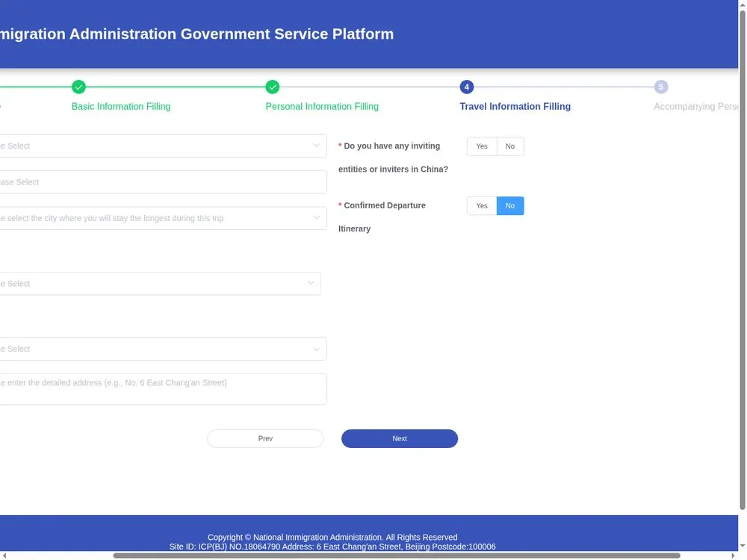Click the step 4 circle icon

pyautogui.click(x=467, y=87)
